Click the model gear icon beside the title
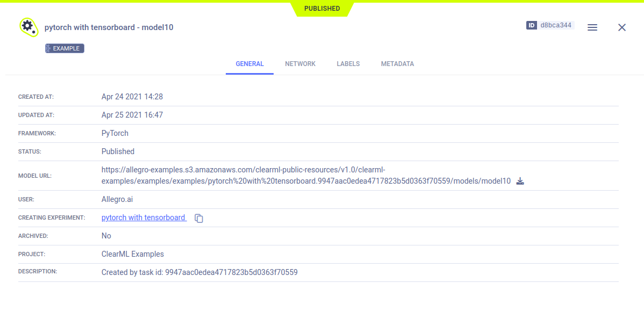Viewport: 644px width, 326px height. [28, 26]
